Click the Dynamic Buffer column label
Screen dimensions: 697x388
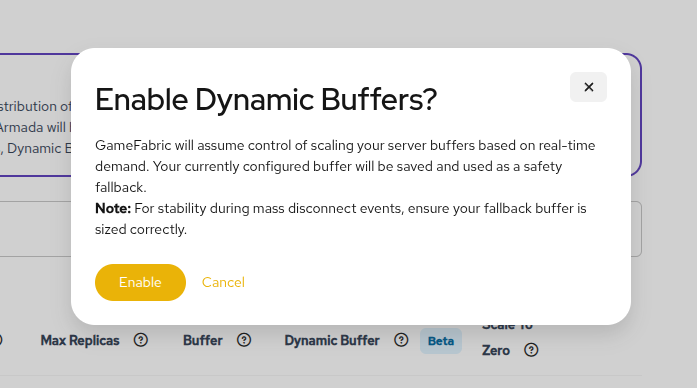click(332, 340)
